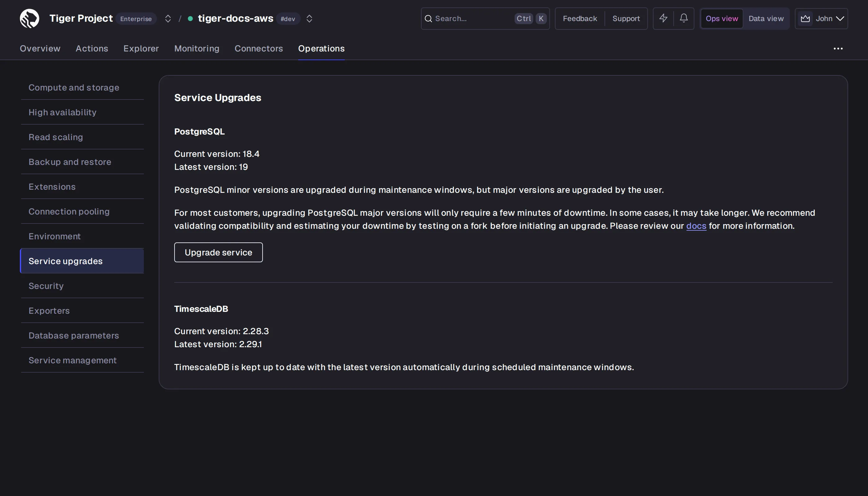The height and width of the screenshot is (496, 868).
Task: Switch to Ops view
Action: coord(721,18)
